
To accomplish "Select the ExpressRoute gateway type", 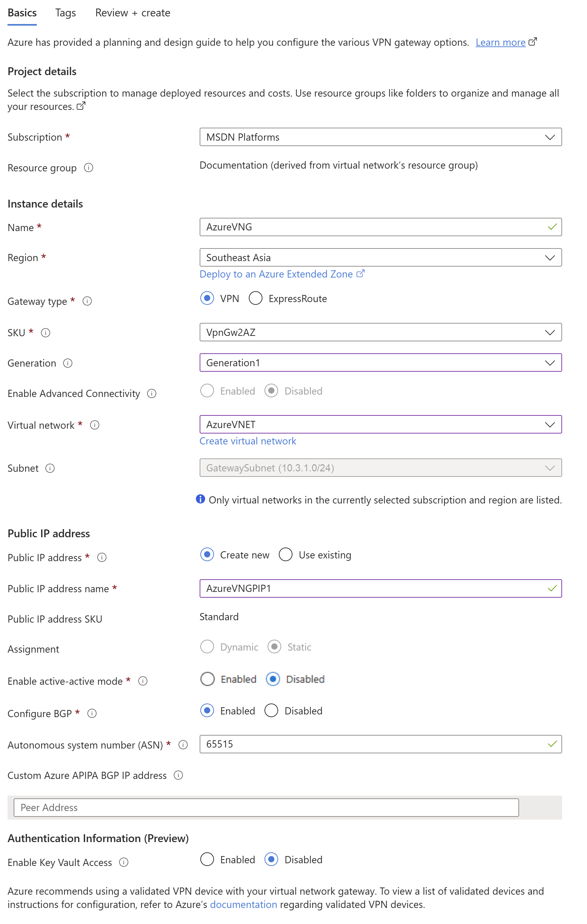I will 256,298.
